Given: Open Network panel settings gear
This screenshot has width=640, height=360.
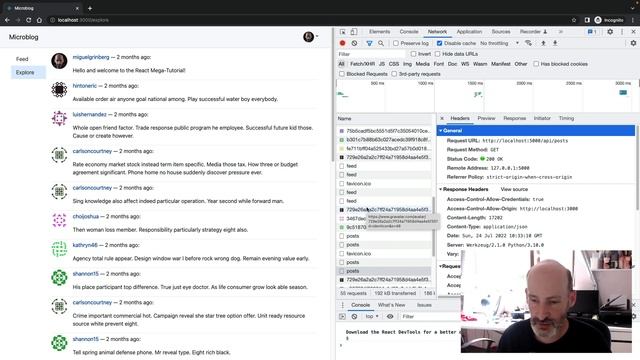Looking at the screenshot, I should coord(633,43).
